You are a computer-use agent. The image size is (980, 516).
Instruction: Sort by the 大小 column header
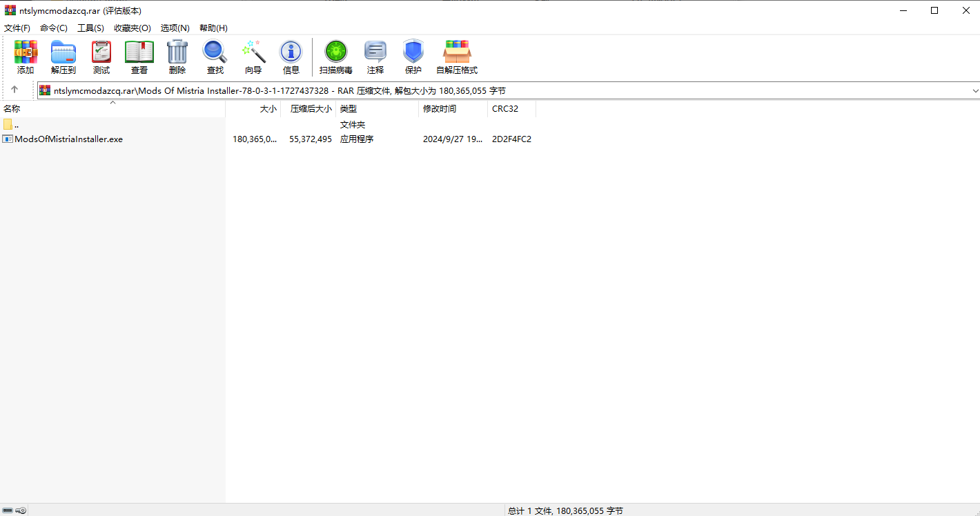point(253,109)
